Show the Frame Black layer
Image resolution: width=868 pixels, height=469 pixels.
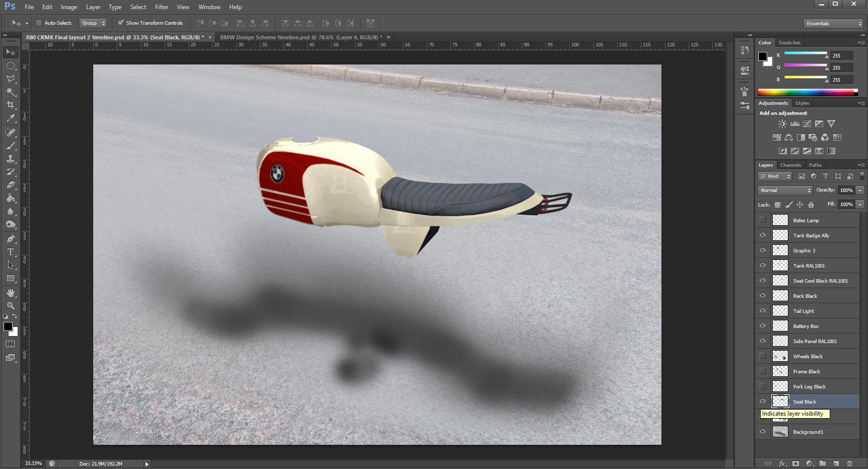point(763,371)
